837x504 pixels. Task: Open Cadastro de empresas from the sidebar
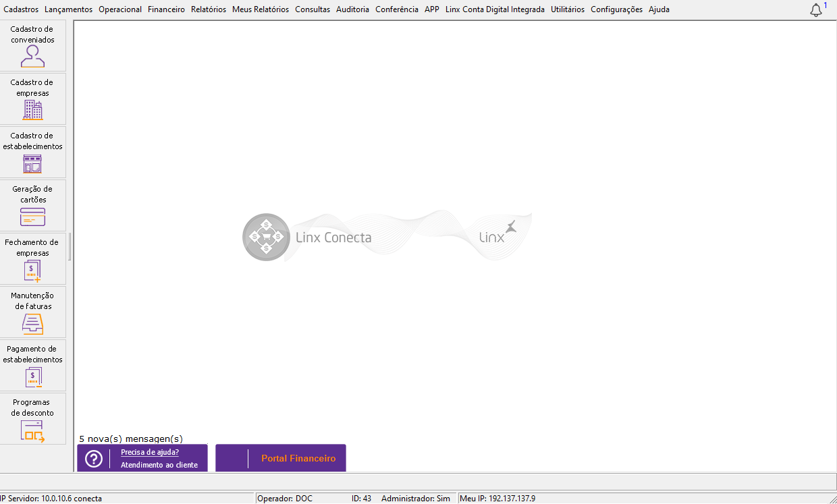pos(32,99)
